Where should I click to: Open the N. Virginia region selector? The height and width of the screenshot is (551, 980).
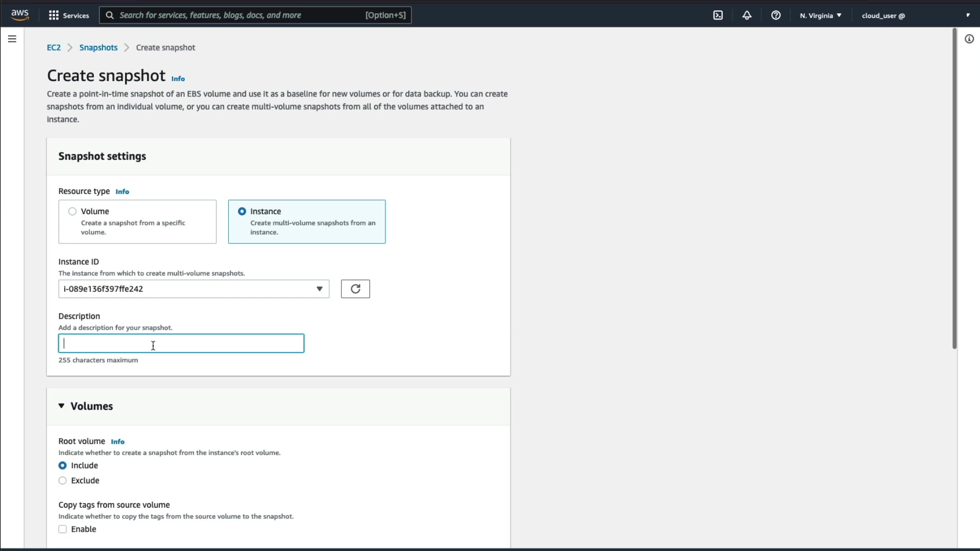tap(820, 15)
